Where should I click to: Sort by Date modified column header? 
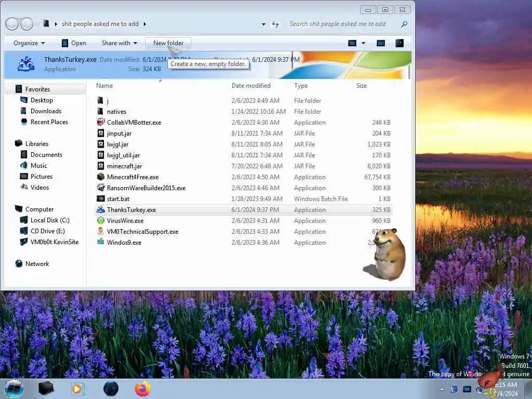pyautogui.click(x=251, y=86)
